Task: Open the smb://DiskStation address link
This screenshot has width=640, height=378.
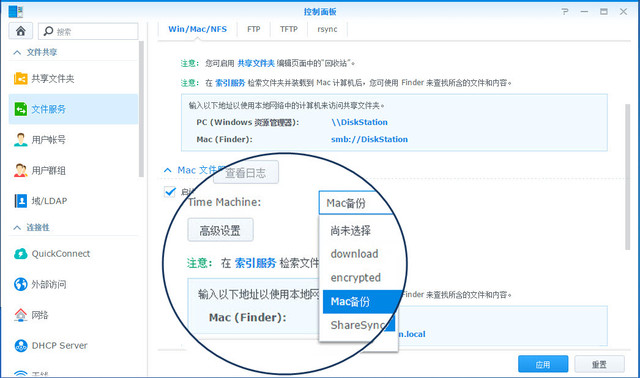Action: pos(369,139)
